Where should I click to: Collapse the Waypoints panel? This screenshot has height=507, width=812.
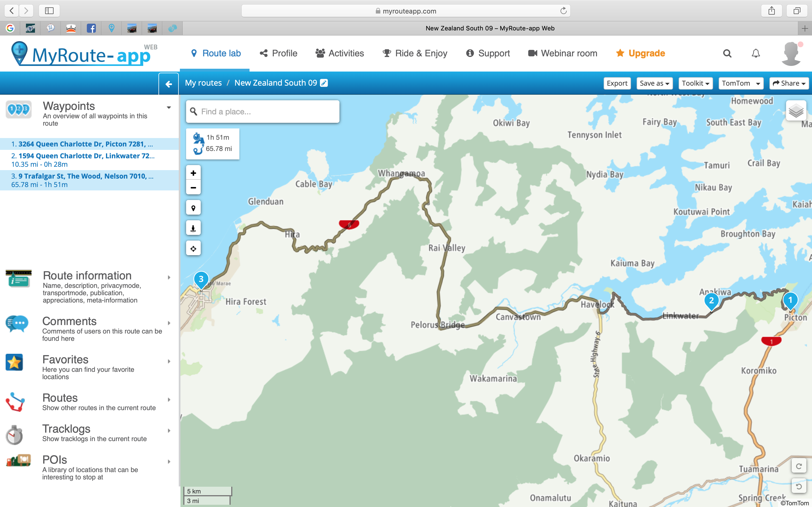(169, 108)
